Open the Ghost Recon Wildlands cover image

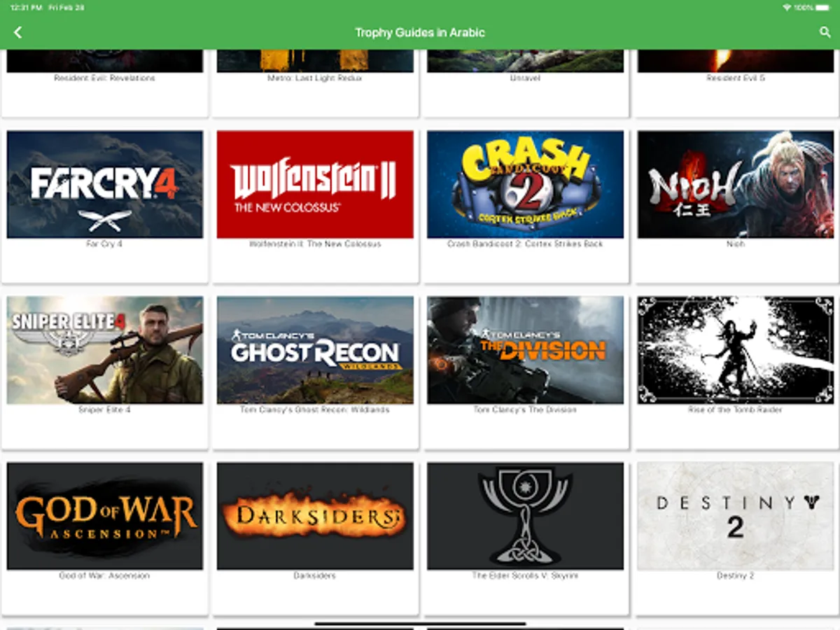click(315, 350)
